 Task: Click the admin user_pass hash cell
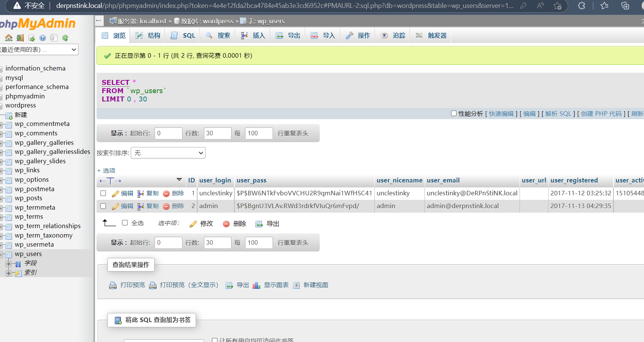point(305,206)
